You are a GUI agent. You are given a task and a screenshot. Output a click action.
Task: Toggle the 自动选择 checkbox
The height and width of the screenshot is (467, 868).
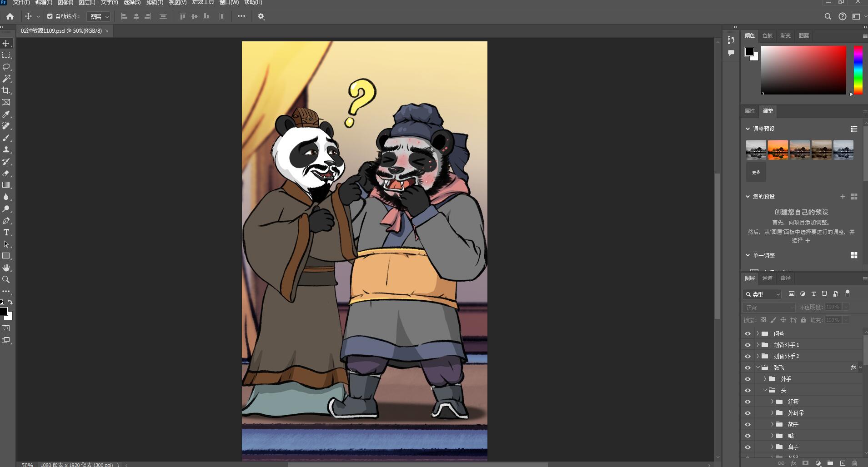point(50,16)
